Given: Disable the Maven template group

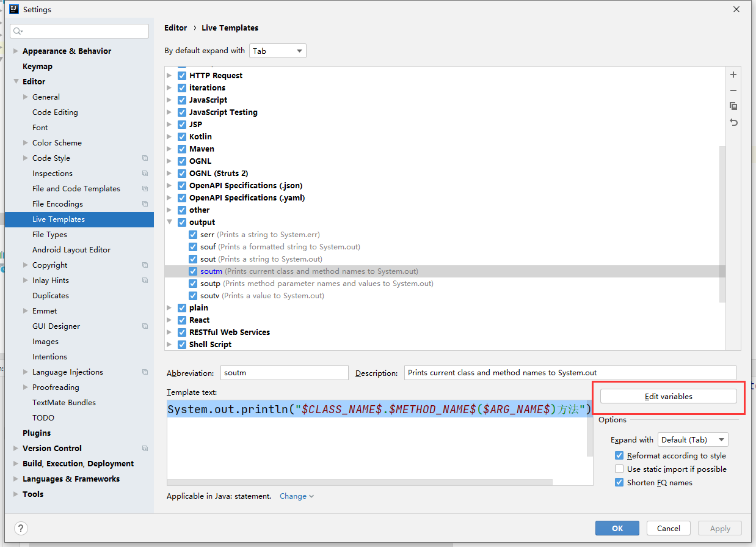Looking at the screenshot, I should [x=182, y=149].
